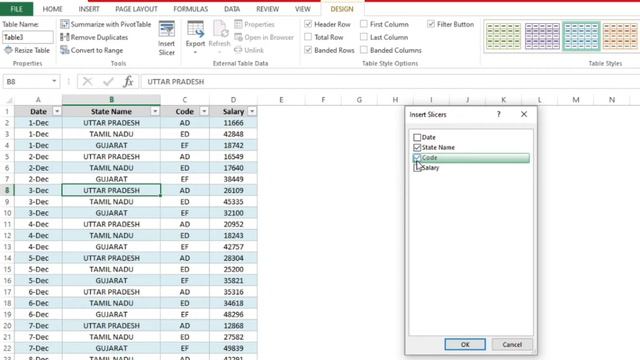Toggle the Filter Button checkbox
The width and height of the screenshot is (640, 360).
(x=431, y=24)
